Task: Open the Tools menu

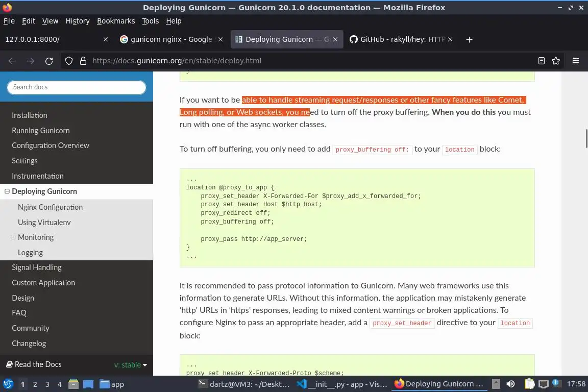Action: (151, 21)
